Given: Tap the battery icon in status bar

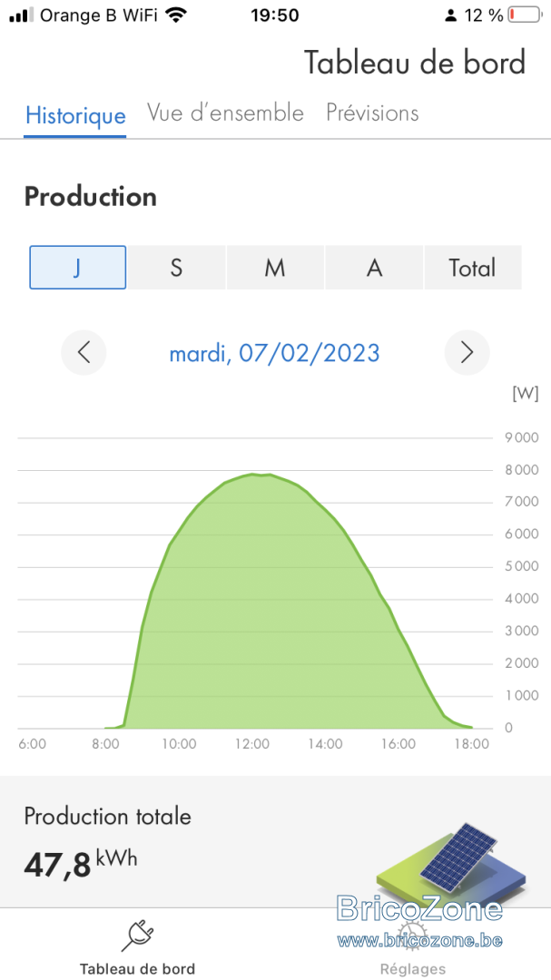Looking at the screenshot, I should (524, 15).
